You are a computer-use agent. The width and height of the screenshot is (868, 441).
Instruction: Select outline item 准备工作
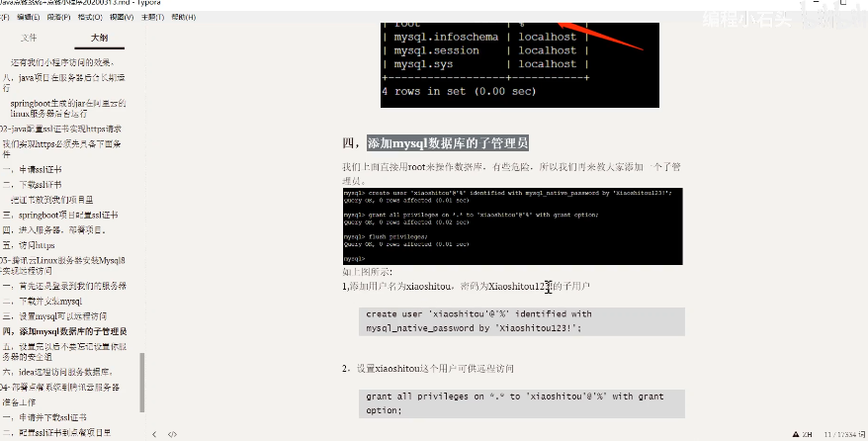pyautogui.click(x=19, y=402)
